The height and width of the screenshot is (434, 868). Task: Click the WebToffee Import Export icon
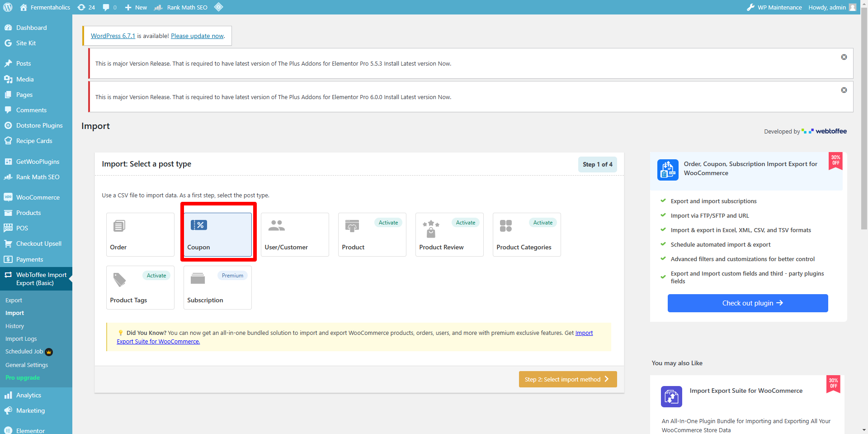(8, 275)
